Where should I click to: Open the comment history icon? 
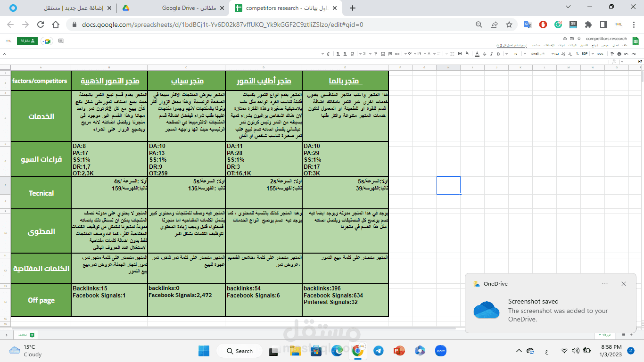(61, 41)
